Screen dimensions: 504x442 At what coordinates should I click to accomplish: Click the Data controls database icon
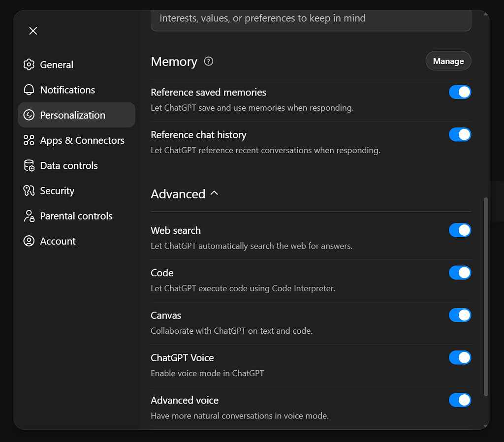pyautogui.click(x=29, y=165)
